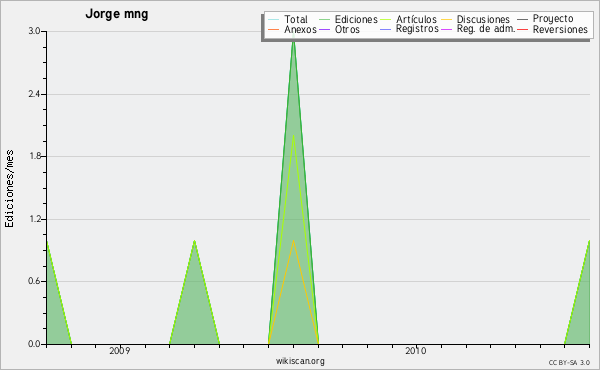Click the CC BY-SA 3.0 license text
Viewport: 600px width, 370px height.
(569, 362)
